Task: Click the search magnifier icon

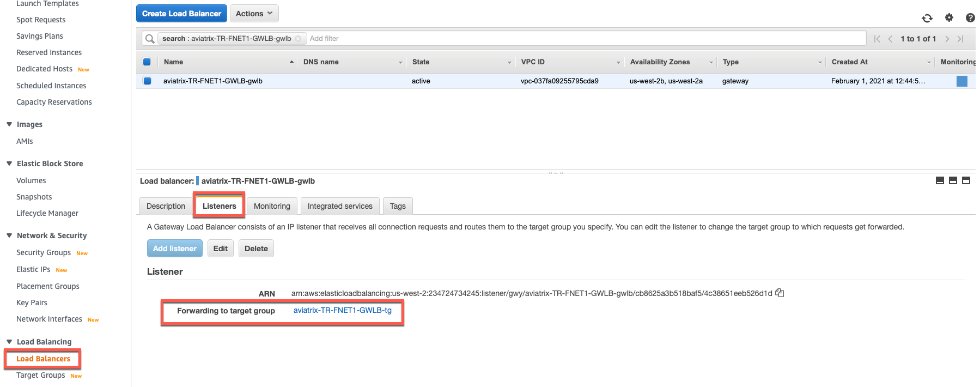Action: (x=150, y=39)
